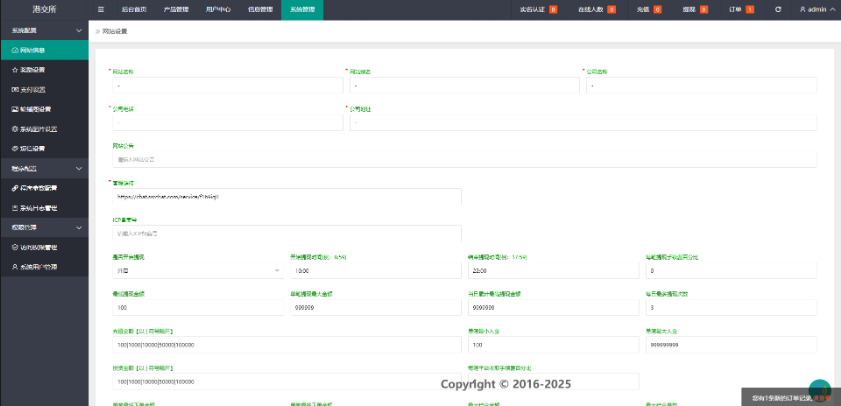Select the active 系统管理 top tab

tap(302, 10)
